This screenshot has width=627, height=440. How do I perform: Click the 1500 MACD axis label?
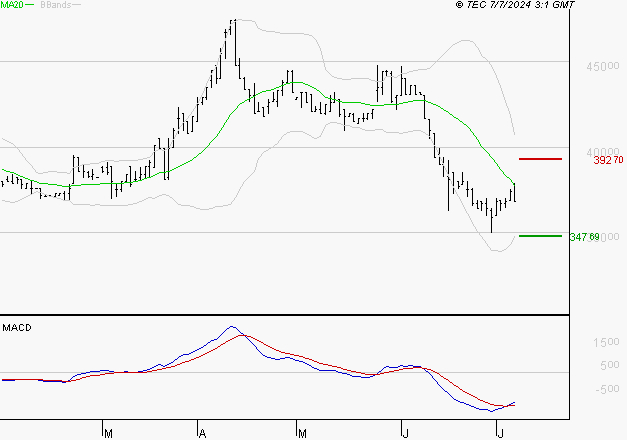[x=606, y=342]
